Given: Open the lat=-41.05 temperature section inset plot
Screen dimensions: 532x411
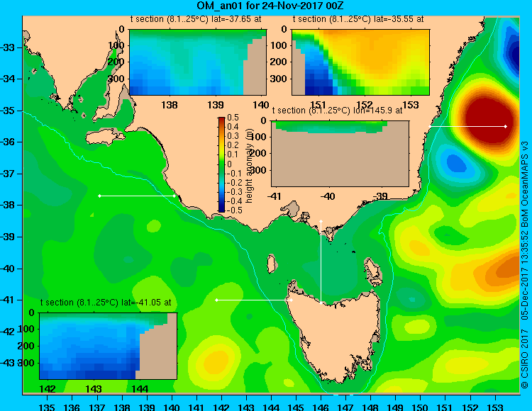Looking at the screenshot, I should click(x=109, y=346).
